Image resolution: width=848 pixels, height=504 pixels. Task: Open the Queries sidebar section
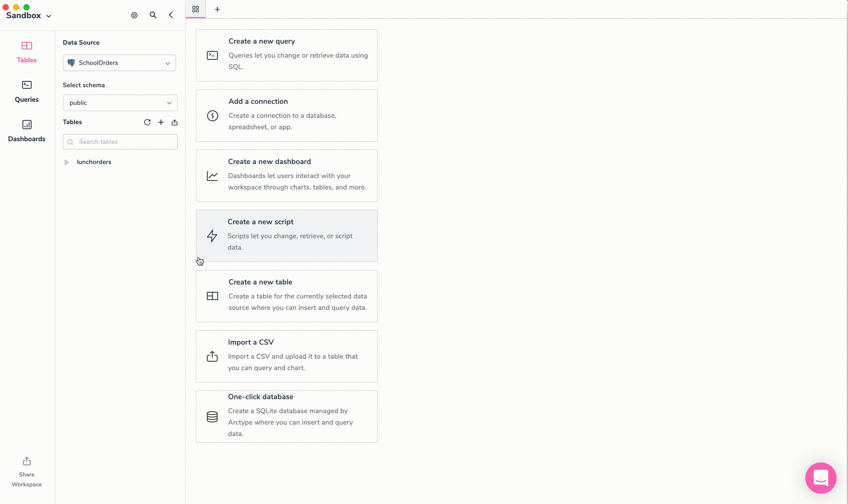27,91
